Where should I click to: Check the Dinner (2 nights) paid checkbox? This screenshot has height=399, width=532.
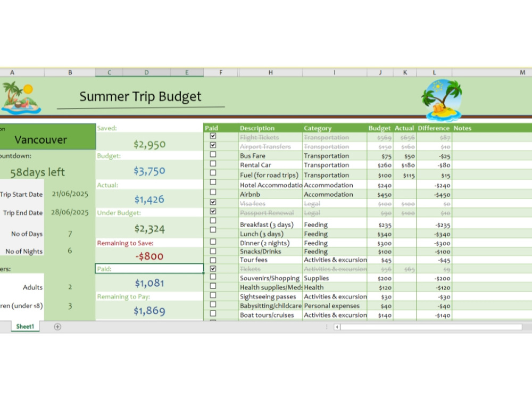pyautogui.click(x=213, y=242)
